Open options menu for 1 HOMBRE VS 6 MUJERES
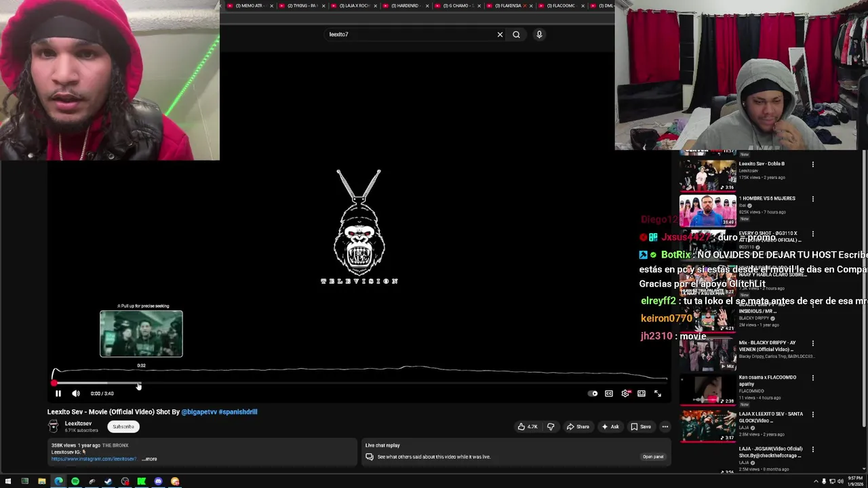 point(813,199)
